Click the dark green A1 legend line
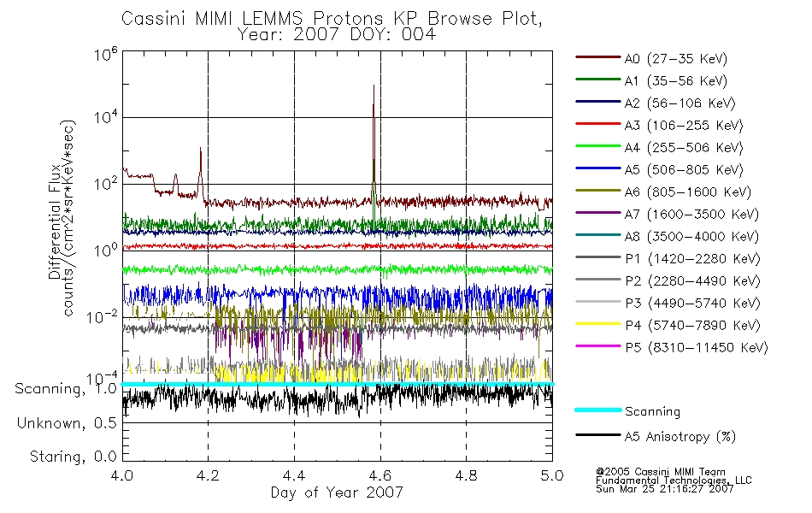 pos(598,80)
